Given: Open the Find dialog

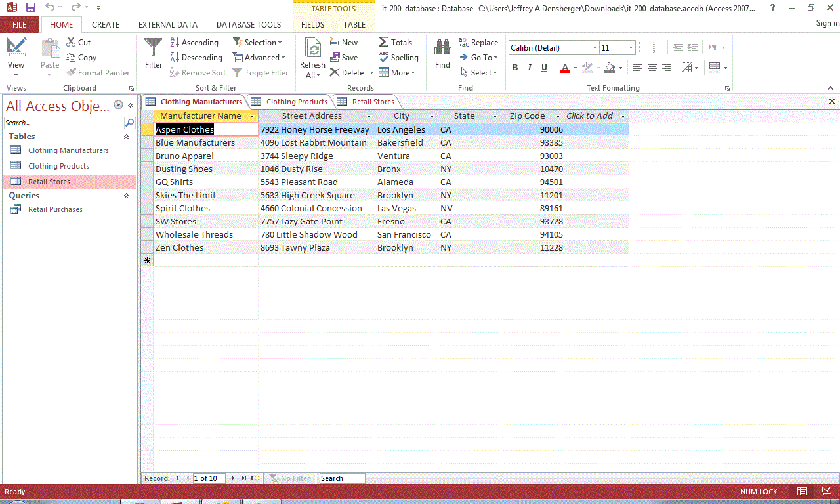Looking at the screenshot, I should (442, 56).
